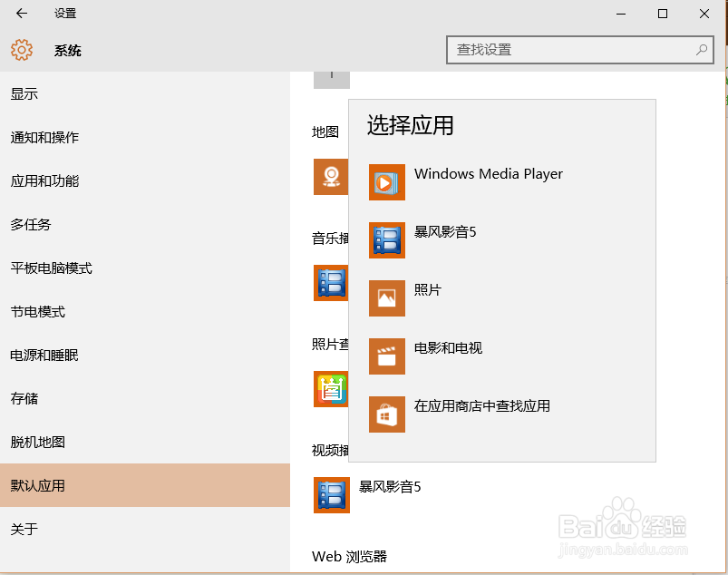This screenshot has width=728, height=575.
Task: Click the back arrow in the Settings title bar
Action: coord(22,14)
